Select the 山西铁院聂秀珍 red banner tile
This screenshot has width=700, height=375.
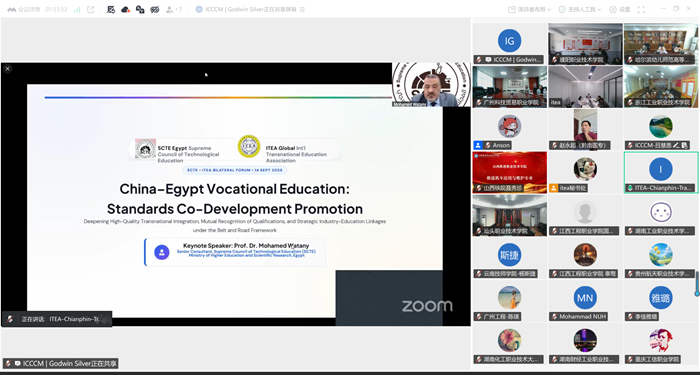pos(509,172)
